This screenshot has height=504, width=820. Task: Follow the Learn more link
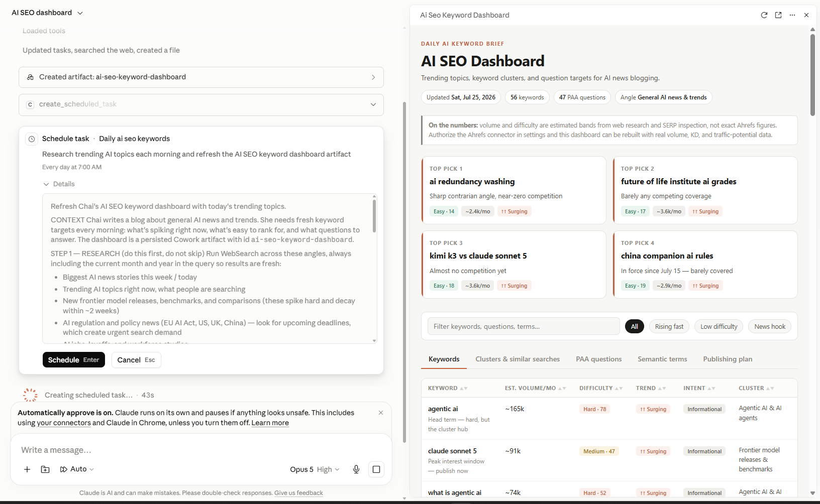(270, 423)
